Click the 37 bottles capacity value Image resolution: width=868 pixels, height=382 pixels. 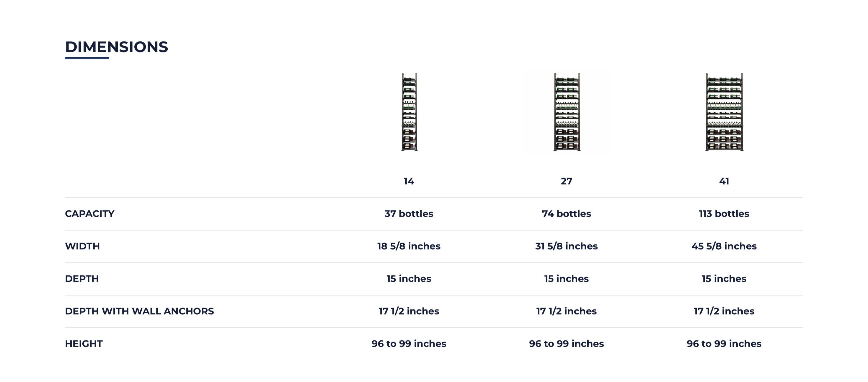tap(409, 214)
